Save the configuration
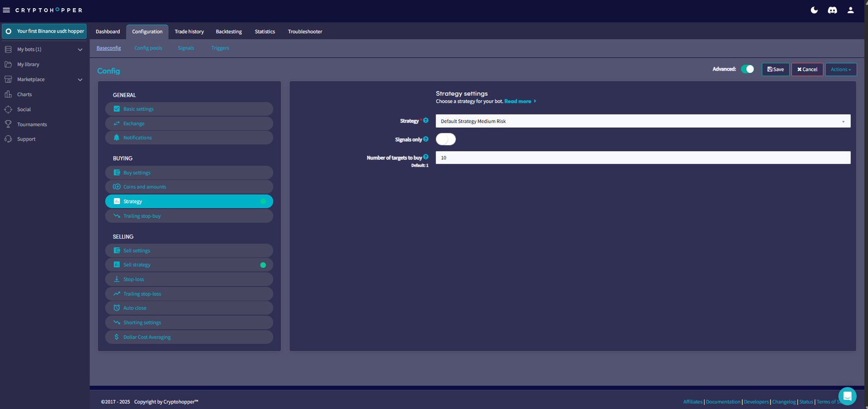This screenshot has width=868, height=409. click(776, 69)
